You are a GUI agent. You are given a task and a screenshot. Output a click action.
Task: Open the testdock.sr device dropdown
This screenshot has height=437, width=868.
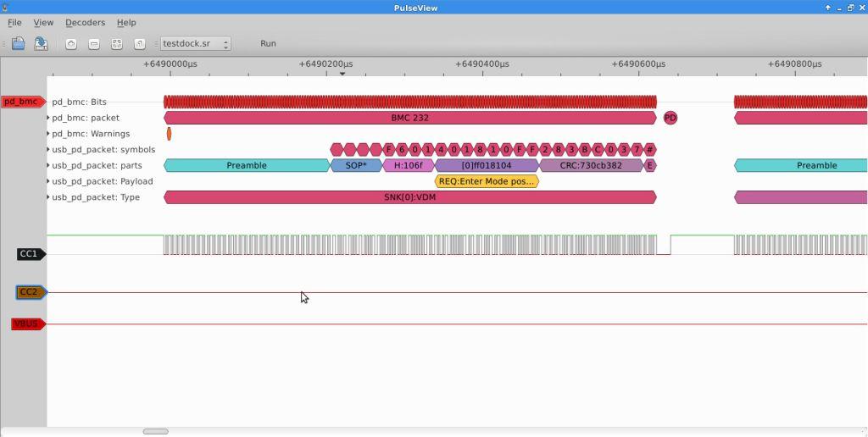pos(196,44)
